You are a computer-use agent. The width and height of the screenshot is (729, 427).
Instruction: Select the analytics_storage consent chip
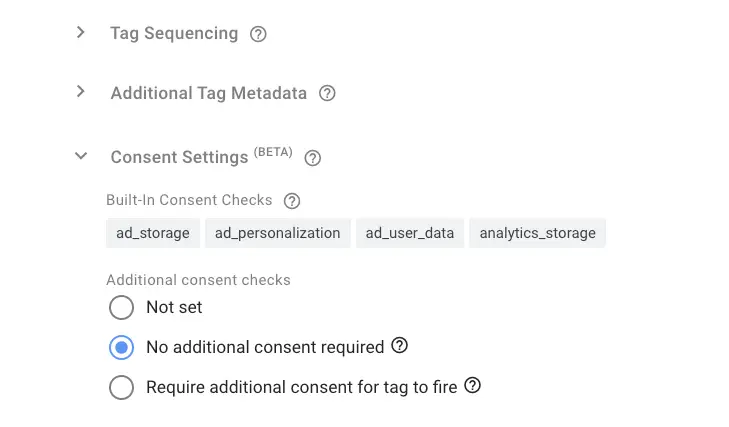coord(537,233)
